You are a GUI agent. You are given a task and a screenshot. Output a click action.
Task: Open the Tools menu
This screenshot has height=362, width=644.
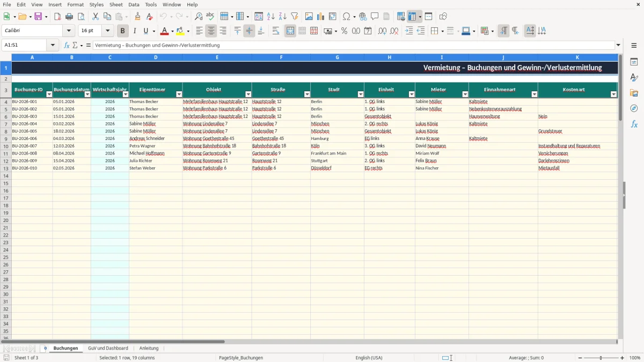click(151, 4)
